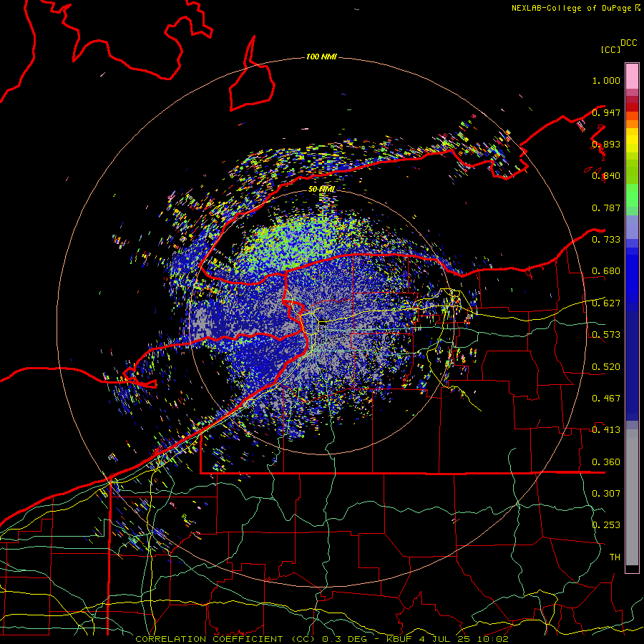Select the 0.733 legend value
Viewport: 644px width, 644px height.
point(606,240)
